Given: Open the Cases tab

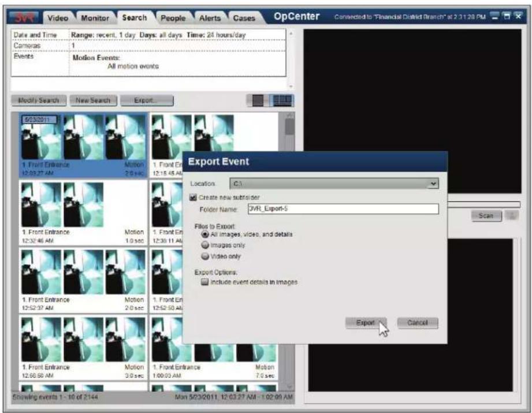Looking at the screenshot, I should [244, 18].
